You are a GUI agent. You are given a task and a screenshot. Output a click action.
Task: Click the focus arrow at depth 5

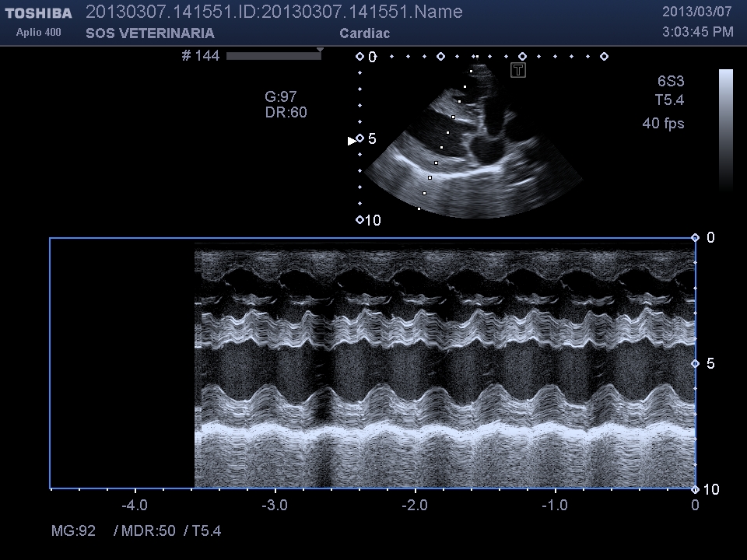tap(351, 140)
